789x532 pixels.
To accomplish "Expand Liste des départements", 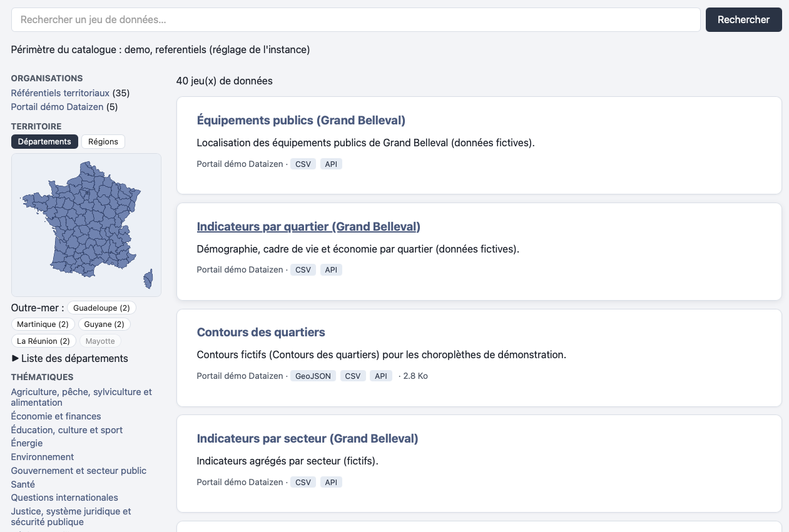I will point(69,359).
